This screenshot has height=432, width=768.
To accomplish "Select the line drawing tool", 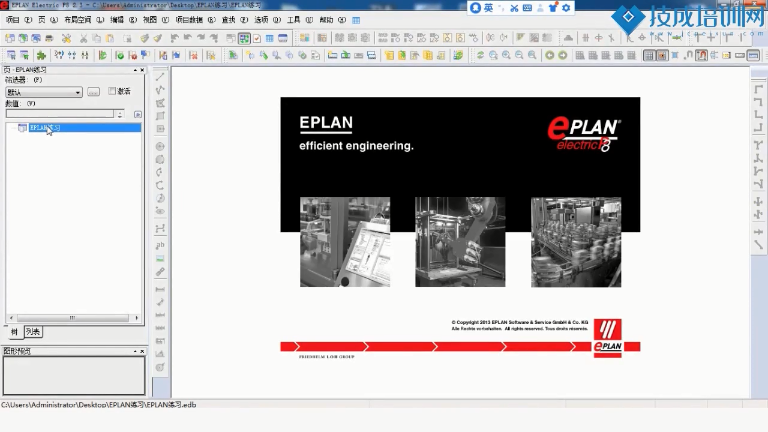I will point(160,77).
